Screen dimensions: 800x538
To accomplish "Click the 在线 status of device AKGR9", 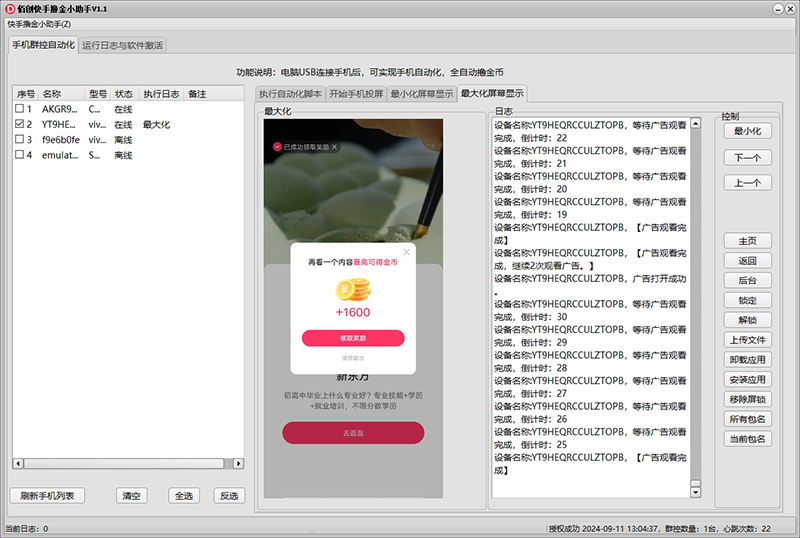I will pyautogui.click(x=123, y=109).
